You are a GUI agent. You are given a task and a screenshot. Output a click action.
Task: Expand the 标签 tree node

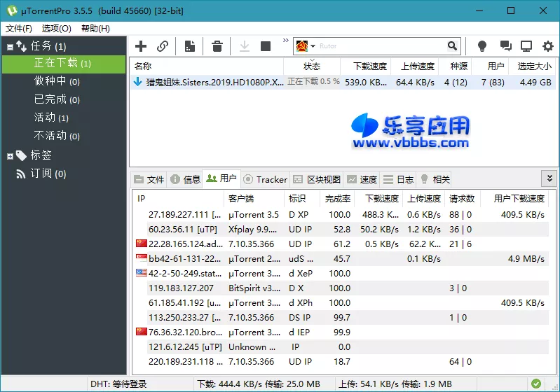[10, 156]
